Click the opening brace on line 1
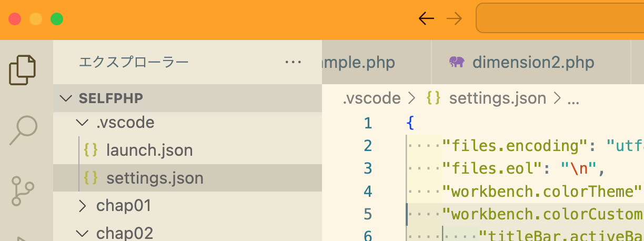 pos(410,123)
